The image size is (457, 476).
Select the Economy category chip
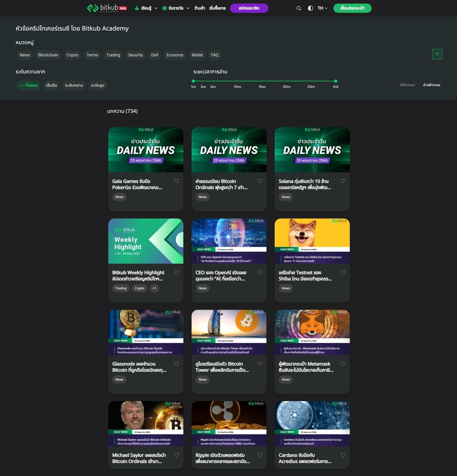[x=175, y=55]
